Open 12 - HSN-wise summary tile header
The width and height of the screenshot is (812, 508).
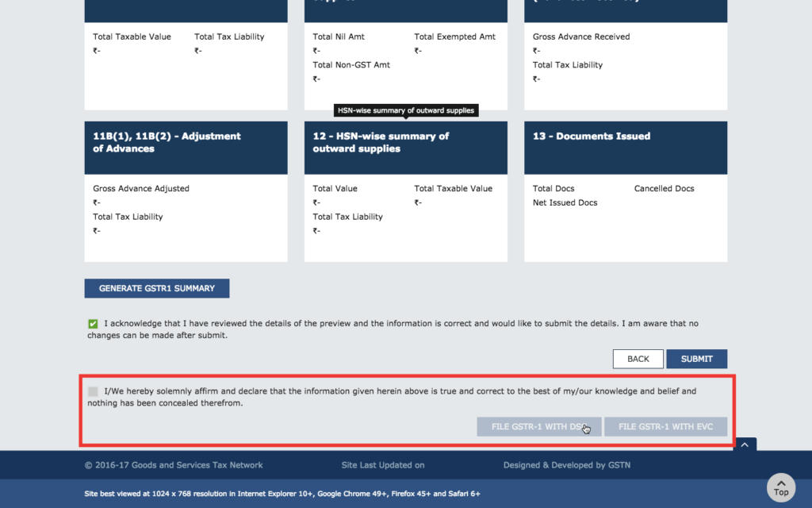tap(405, 147)
